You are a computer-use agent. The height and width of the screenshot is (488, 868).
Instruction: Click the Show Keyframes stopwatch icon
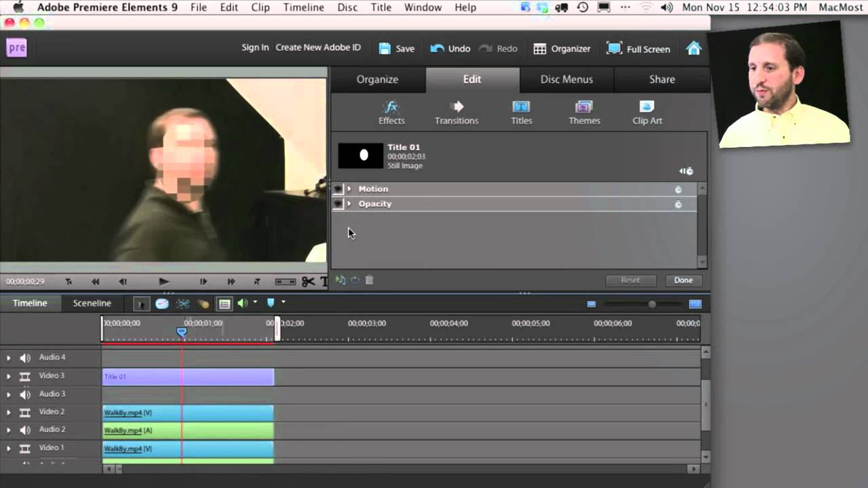[686, 171]
